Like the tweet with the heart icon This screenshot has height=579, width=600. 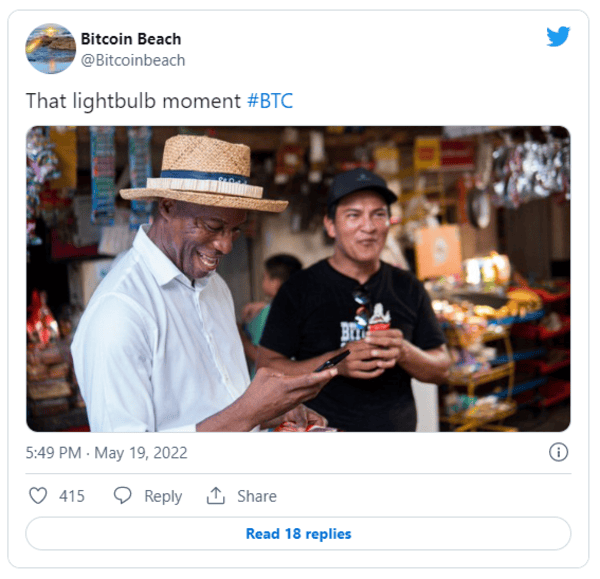(38, 496)
